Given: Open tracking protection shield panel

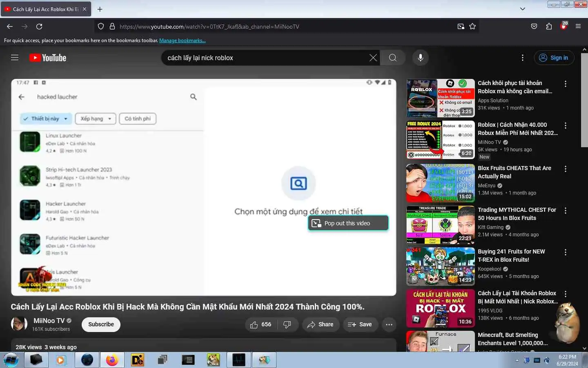Looking at the screenshot, I should 101,26.
